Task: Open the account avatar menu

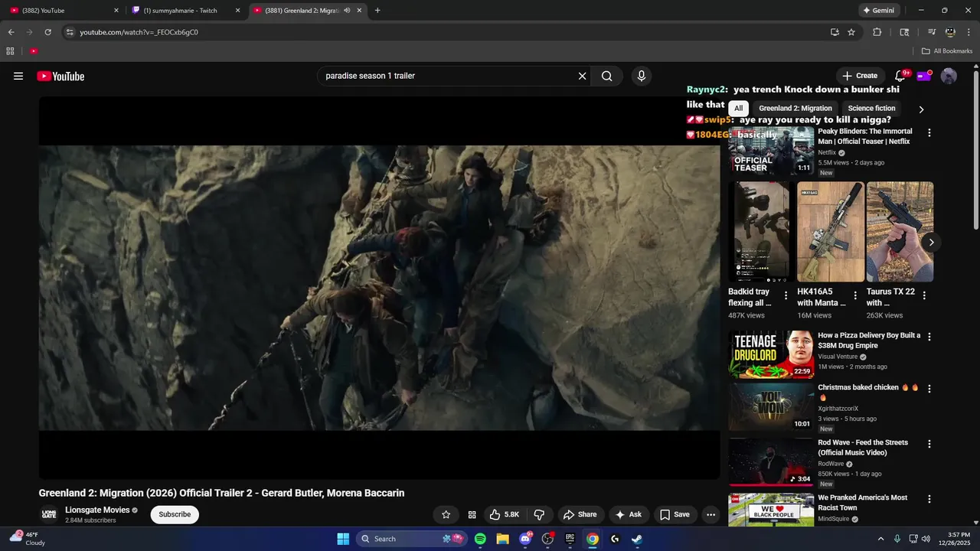Action: coord(949,76)
